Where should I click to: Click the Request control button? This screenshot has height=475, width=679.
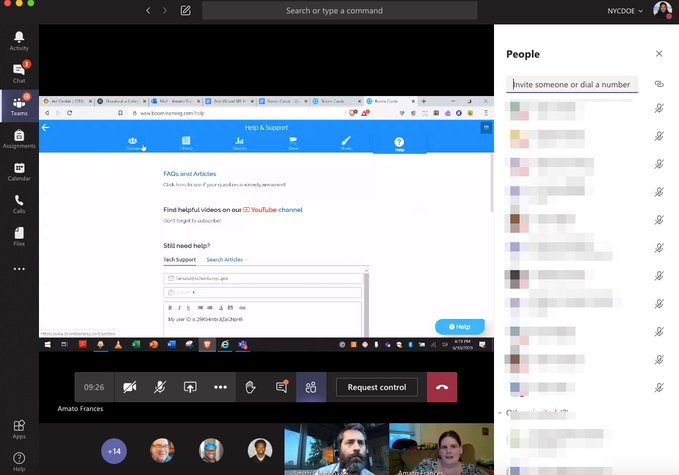point(377,387)
